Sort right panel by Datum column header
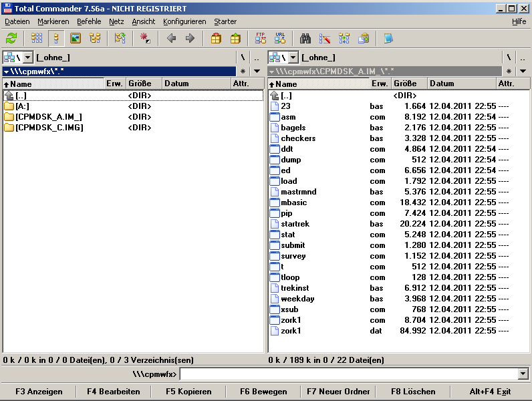Image resolution: width=532 pixels, height=401 pixels. [462, 84]
